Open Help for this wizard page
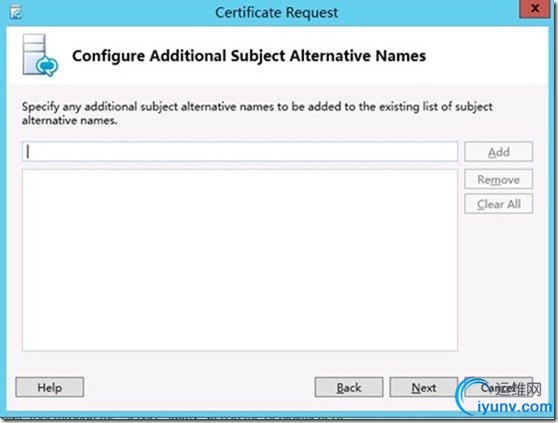 point(50,387)
